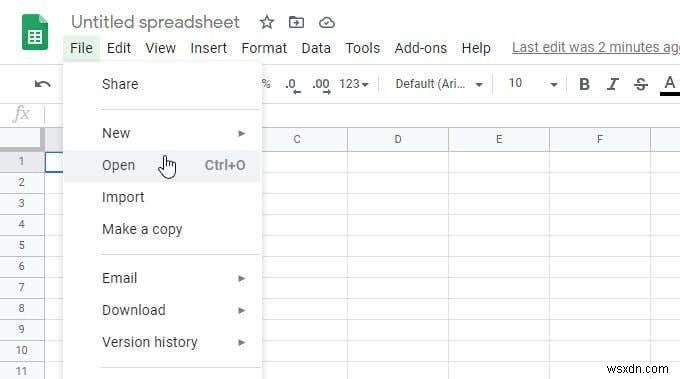This screenshot has height=379, width=680.
Task: Choose Open from File menu
Action: coord(163,165)
